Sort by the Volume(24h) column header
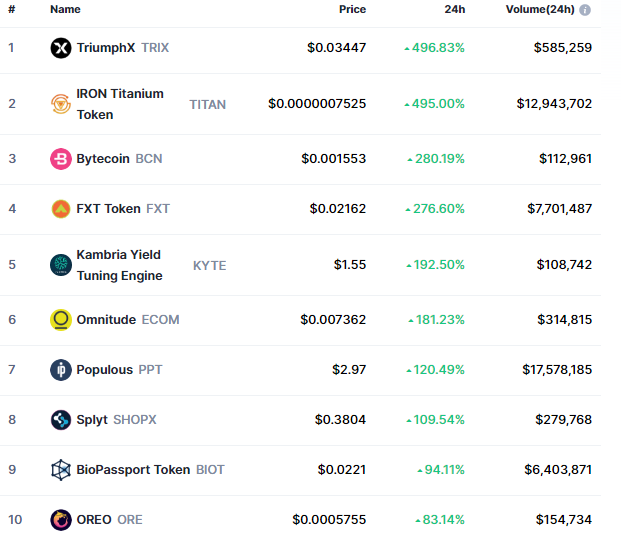The height and width of the screenshot is (543, 621). (x=540, y=9)
